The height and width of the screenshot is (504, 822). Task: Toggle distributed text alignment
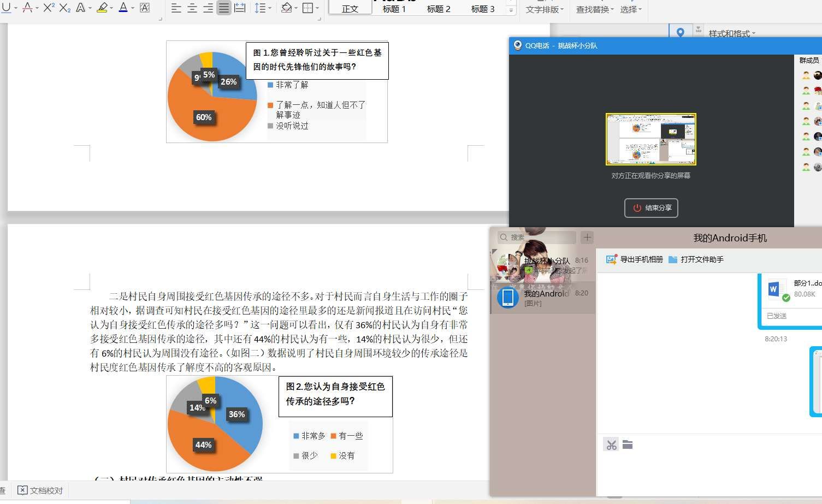pyautogui.click(x=240, y=8)
